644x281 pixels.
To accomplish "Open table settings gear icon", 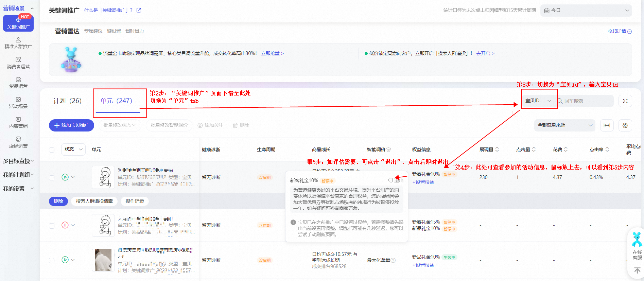I will [x=625, y=125].
